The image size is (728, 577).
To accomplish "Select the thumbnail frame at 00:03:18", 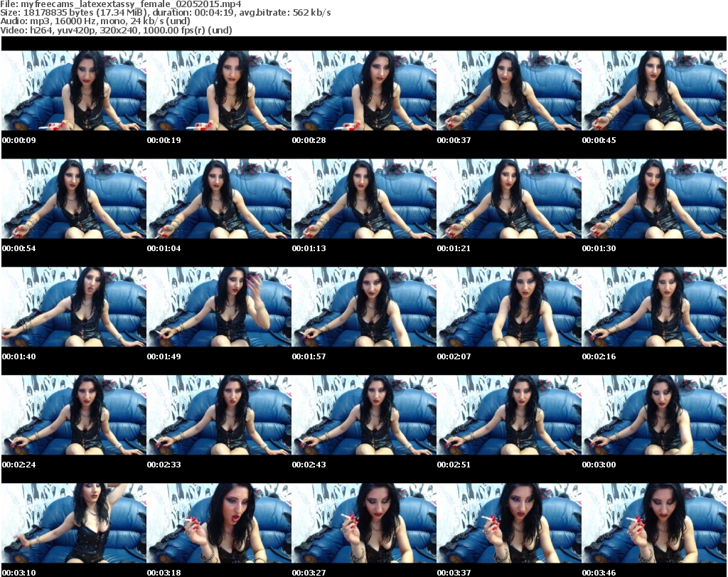I will pyautogui.click(x=219, y=523).
